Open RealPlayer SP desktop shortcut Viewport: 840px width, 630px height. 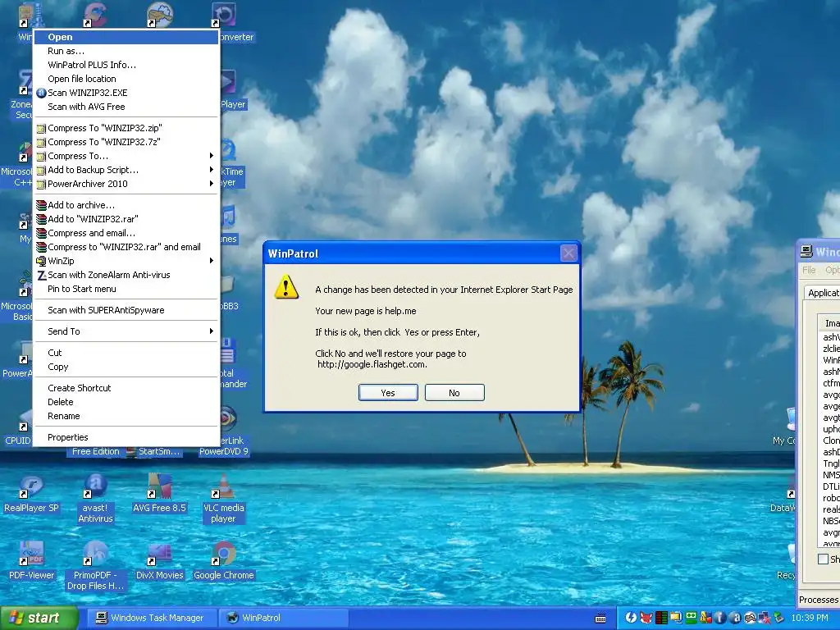[x=31, y=493]
